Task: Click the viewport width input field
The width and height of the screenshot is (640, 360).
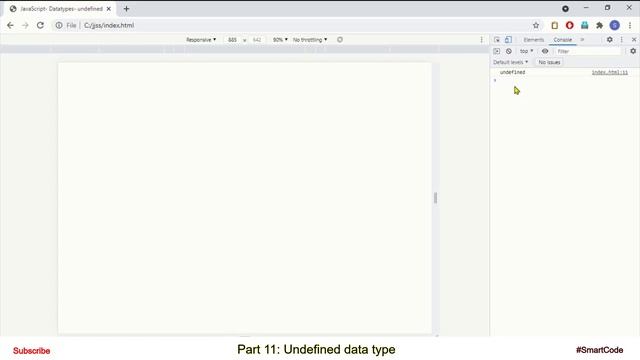Action: [232, 40]
